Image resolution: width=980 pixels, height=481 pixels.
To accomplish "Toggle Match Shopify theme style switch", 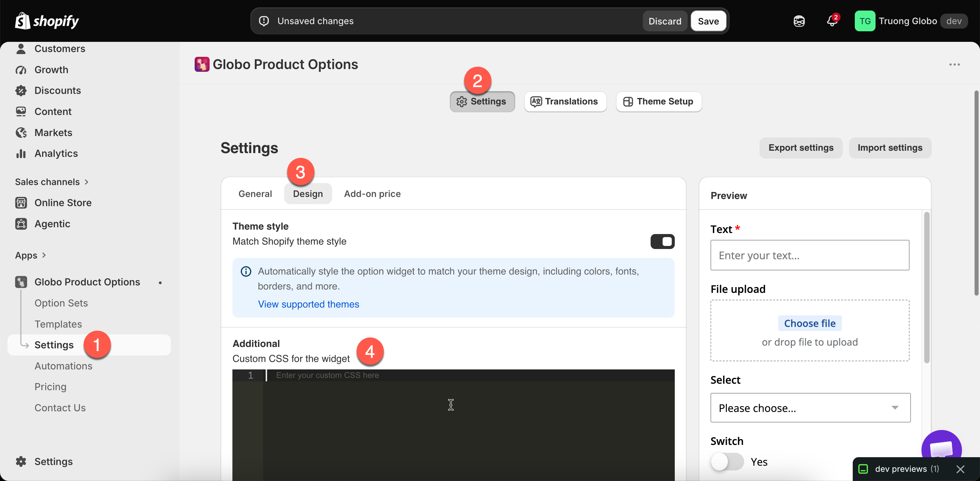I will point(662,242).
